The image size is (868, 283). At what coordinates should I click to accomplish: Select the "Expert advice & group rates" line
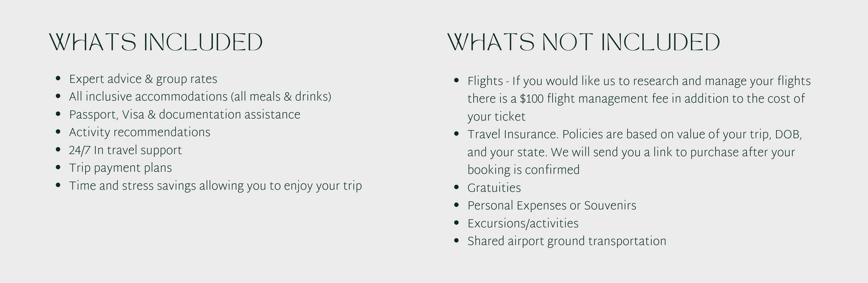pos(143,79)
